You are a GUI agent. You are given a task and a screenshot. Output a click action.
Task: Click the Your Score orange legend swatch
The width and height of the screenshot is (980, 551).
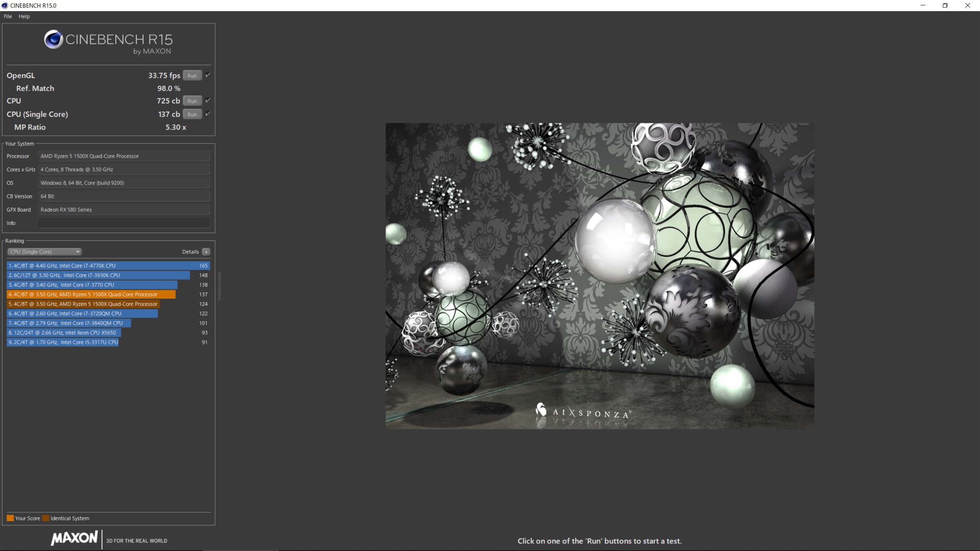coord(10,518)
